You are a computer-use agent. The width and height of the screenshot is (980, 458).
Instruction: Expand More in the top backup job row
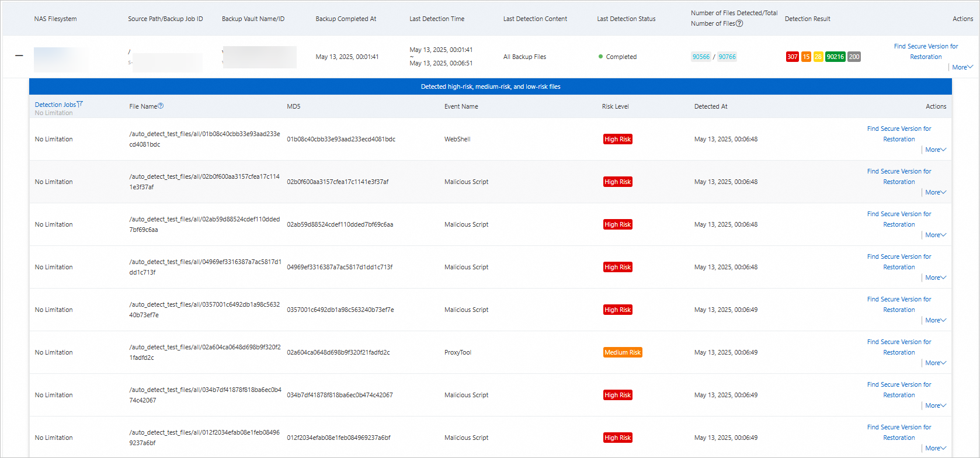(x=962, y=67)
